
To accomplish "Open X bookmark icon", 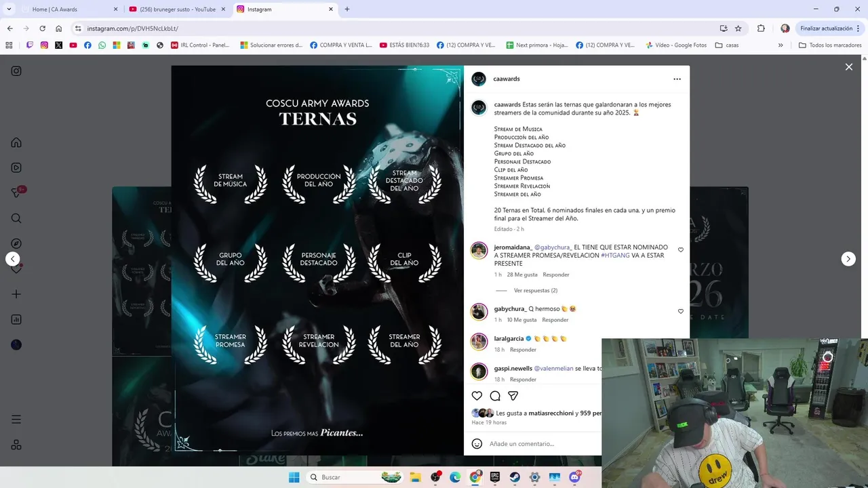I will tap(59, 45).
